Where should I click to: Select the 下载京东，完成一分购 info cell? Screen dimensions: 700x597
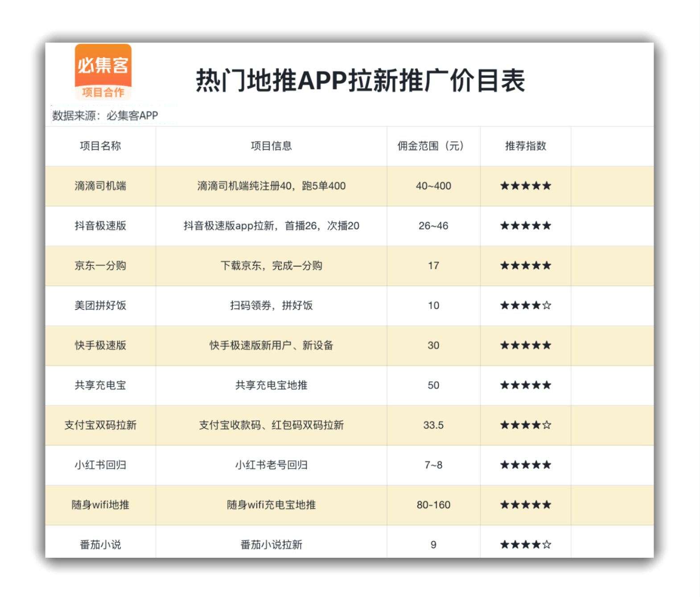[x=271, y=266]
